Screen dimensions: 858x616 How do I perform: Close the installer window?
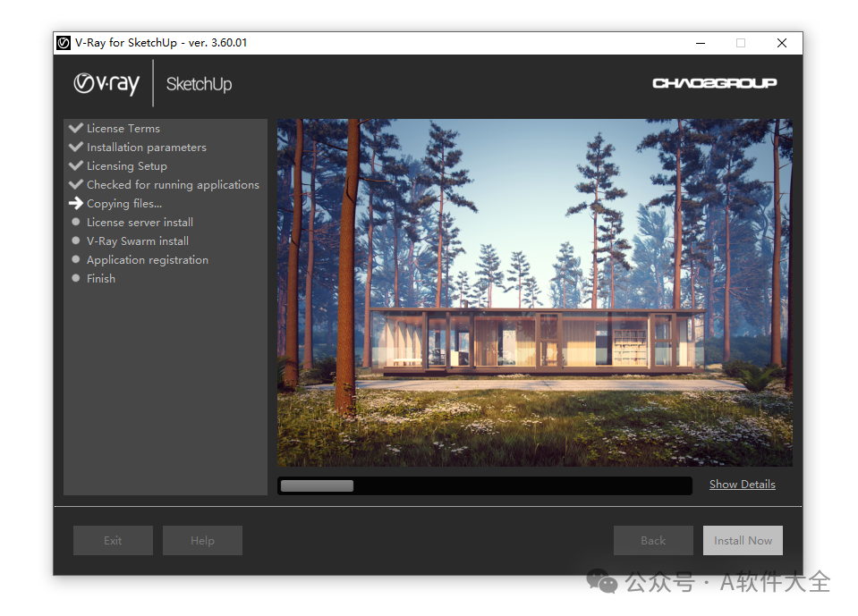coord(782,43)
